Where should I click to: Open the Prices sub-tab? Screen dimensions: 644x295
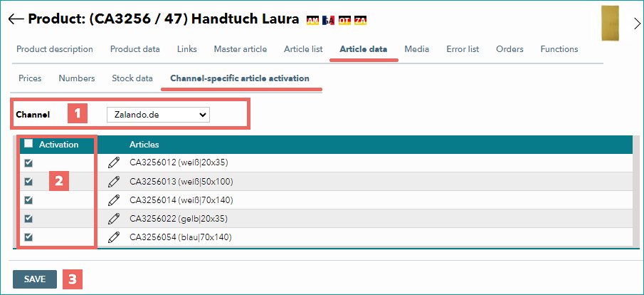pos(30,78)
